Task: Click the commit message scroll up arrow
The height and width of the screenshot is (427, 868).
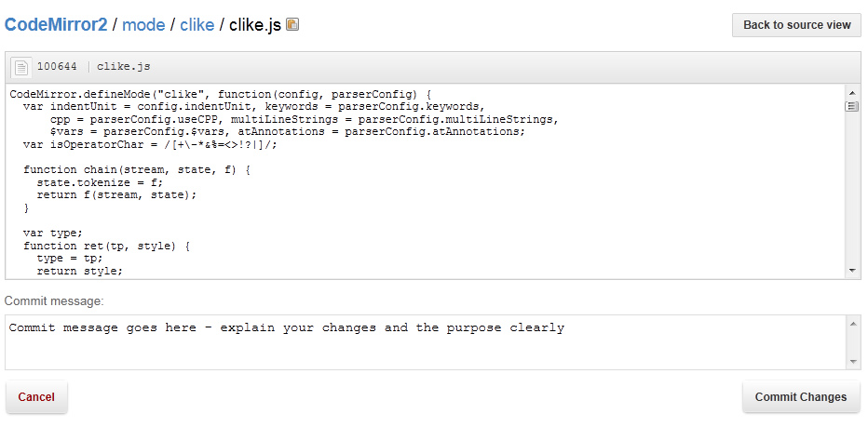Action: point(852,323)
